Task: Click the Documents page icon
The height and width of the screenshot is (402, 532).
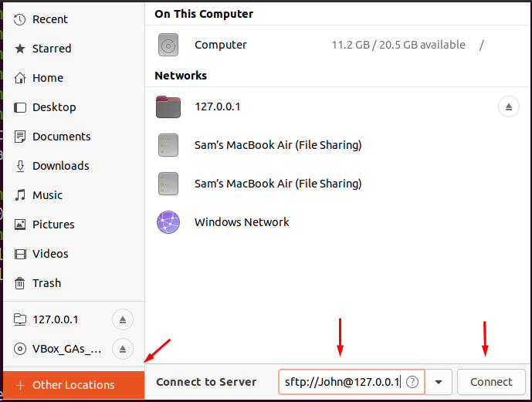Action: [20, 137]
